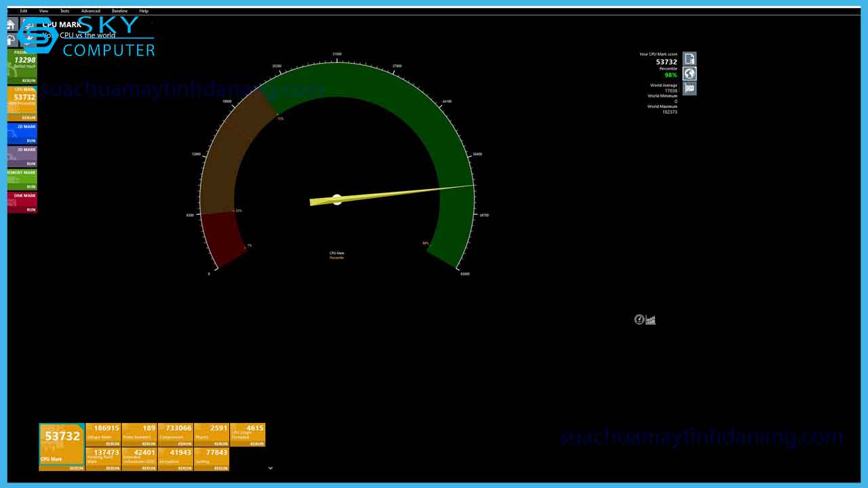Rerun the Prime Numbers test
868x488 pixels.
point(149,444)
